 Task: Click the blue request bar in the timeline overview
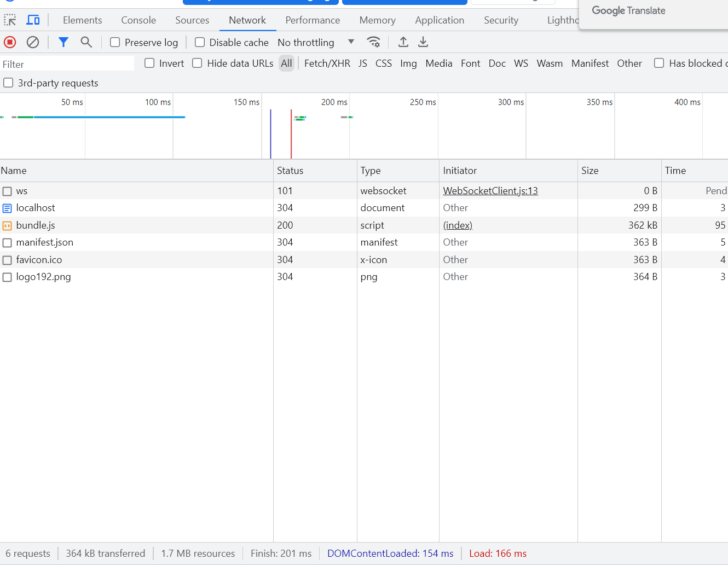coord(109,117)
